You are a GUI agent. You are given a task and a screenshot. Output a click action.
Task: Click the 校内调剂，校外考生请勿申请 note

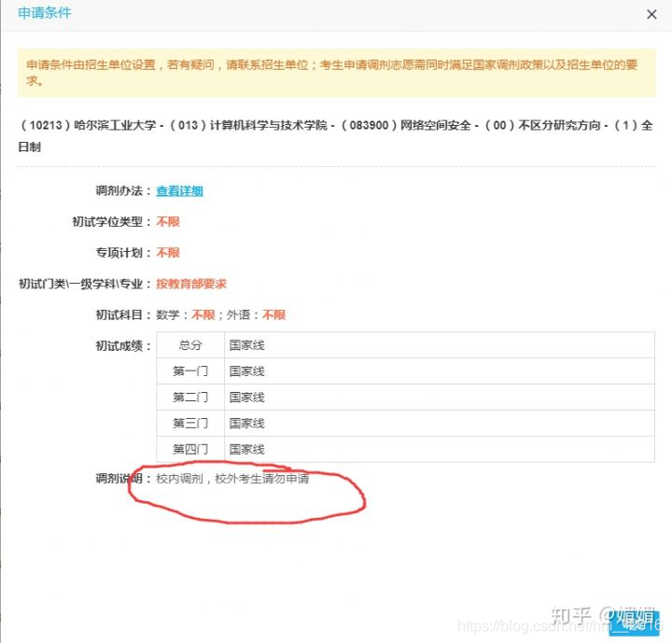coord(232,479)
